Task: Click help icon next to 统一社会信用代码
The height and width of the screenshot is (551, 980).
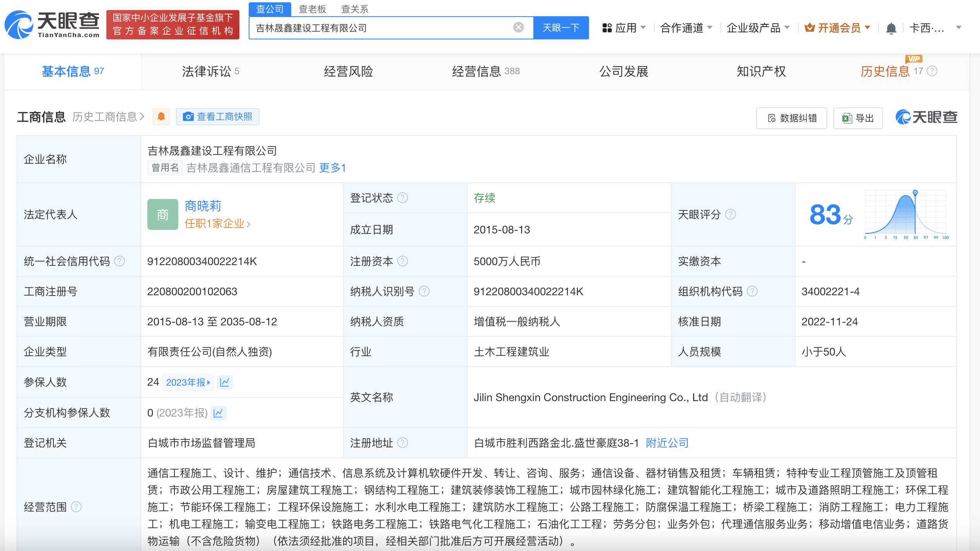Action: (120, 261)
